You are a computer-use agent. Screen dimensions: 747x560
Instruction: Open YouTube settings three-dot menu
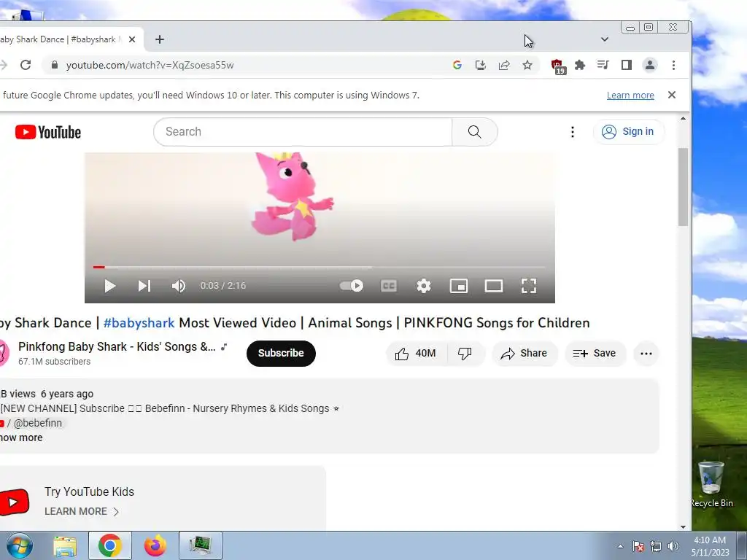point(573,132)
